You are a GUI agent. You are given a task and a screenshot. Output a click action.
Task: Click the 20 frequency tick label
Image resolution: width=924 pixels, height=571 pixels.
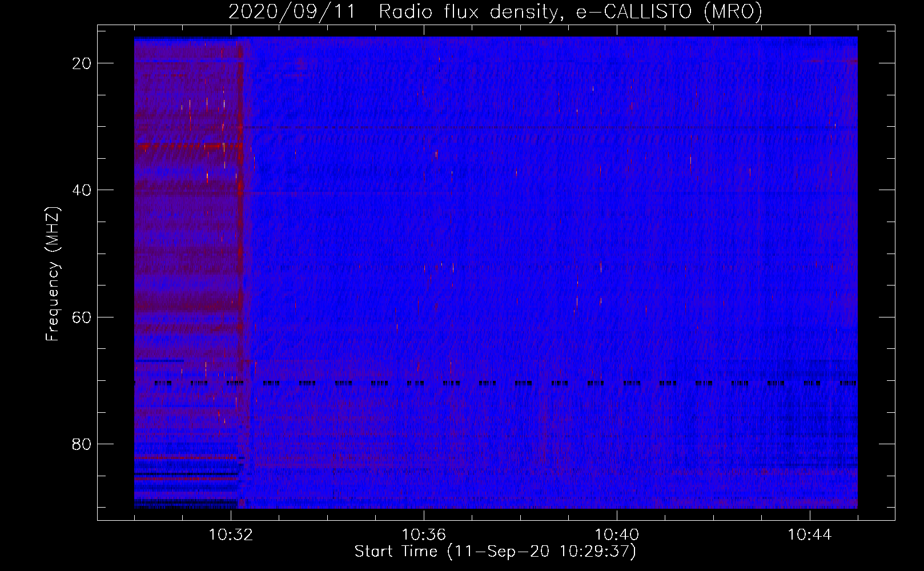click(x=82, y=63)
